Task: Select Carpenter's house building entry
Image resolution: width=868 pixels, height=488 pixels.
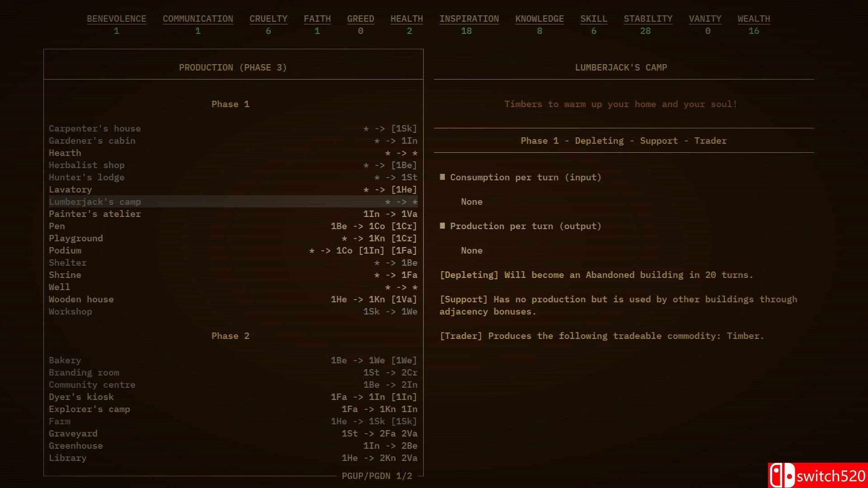Action: click(x=95, y=128)
